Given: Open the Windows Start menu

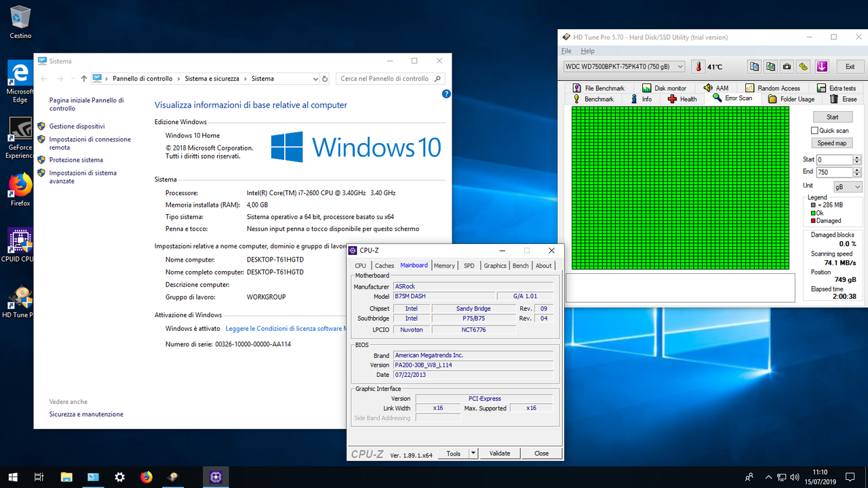Looking at the screenshot, I should click(x=13, y=477).
